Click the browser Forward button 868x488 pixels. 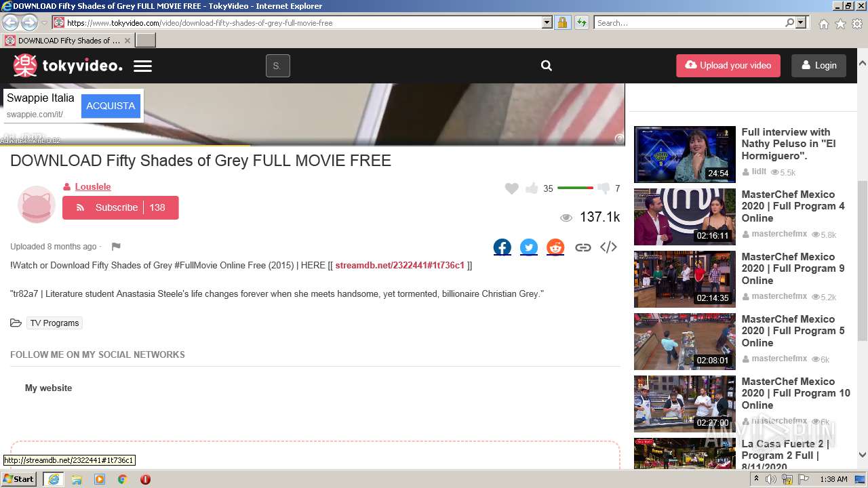click(29, 22)
